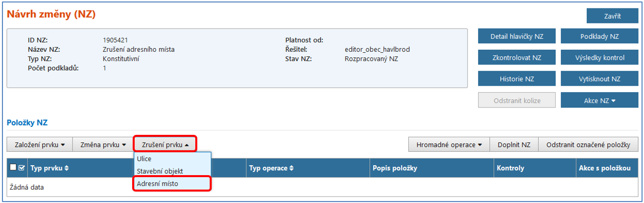Click the sort arrows beside Typ operace

[x=292, y=168]
